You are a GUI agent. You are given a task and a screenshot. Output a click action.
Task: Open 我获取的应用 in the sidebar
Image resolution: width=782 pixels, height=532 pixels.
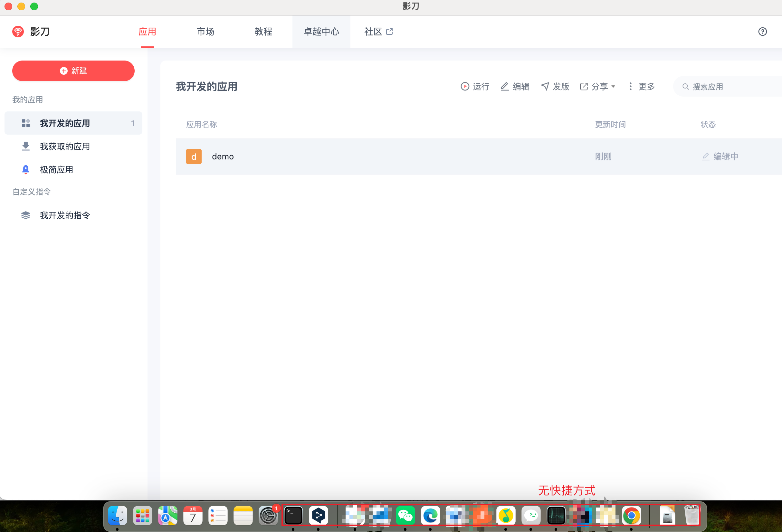click(73, 147)
